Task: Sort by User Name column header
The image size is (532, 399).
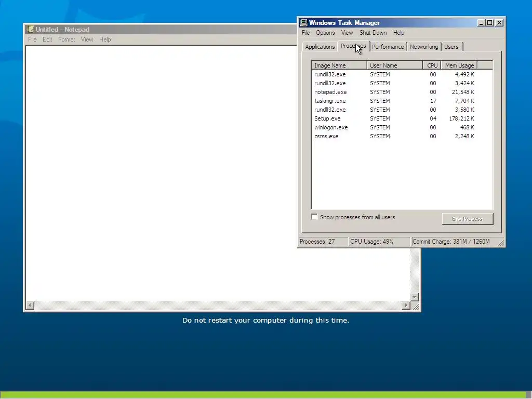Action: click(395, 65)
